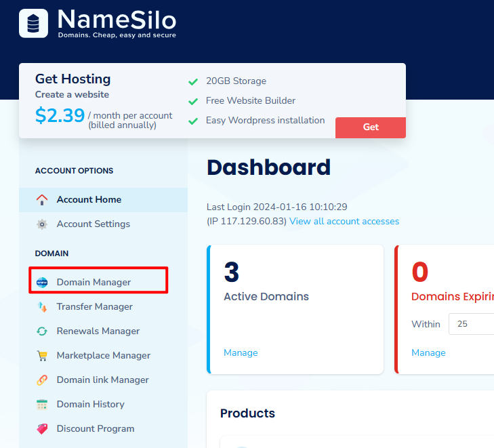Open View all account accesses link
The height and width of the screenshot is (448, 494).
coord(344,222)
